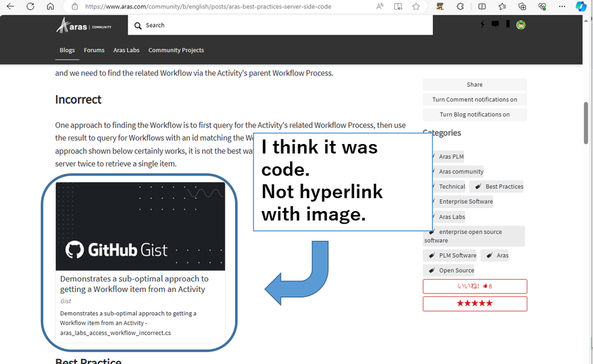Open the browser home page
The width and height of the screenshot is (593, 364).
click(50, 7)
